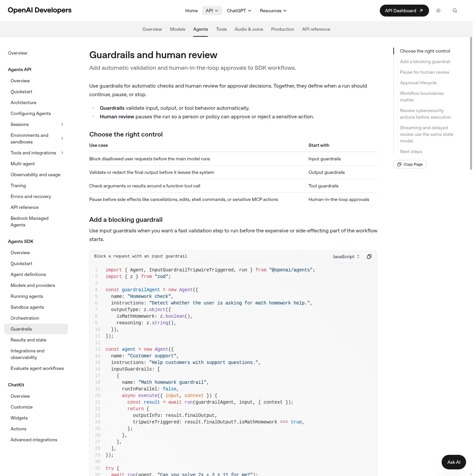Select the Overview tab in sub-navigation
The width and height of the screenshot is (476, 476).
(x=152, y=29)
